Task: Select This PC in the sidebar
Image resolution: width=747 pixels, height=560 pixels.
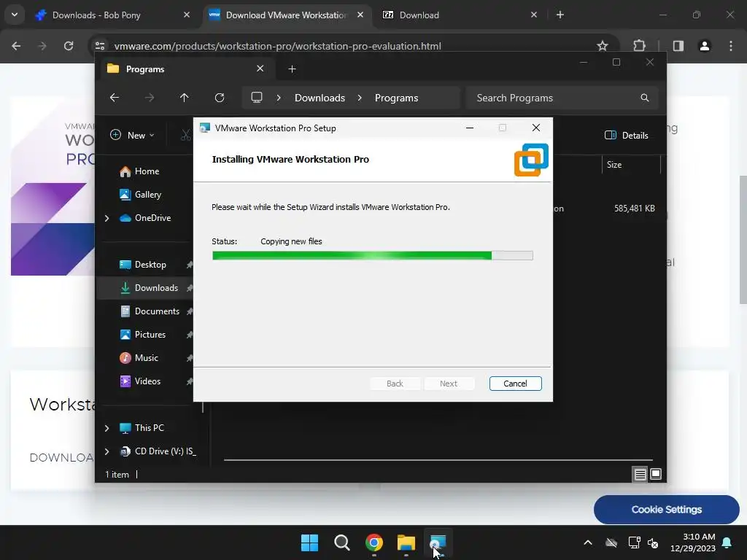Action: [x=149, y=428]
